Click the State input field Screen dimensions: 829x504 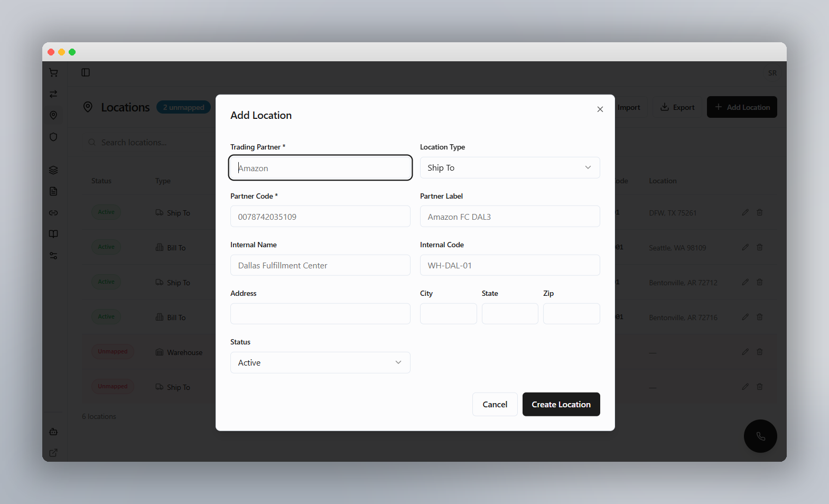tap(510, 314)
